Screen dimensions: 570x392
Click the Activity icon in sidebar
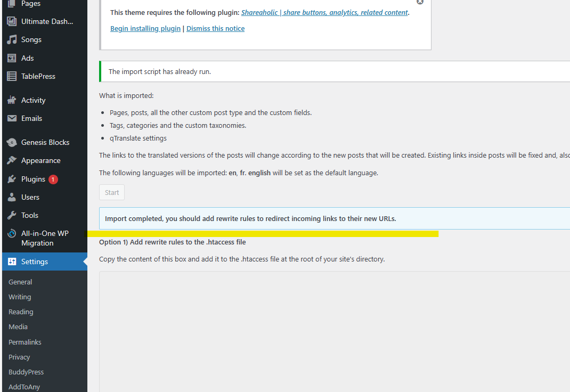[12, 100]
